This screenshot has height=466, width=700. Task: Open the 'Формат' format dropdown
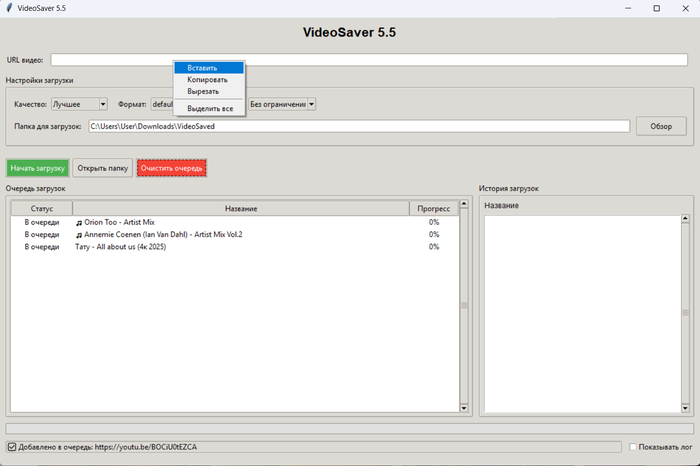pos(162,104)
